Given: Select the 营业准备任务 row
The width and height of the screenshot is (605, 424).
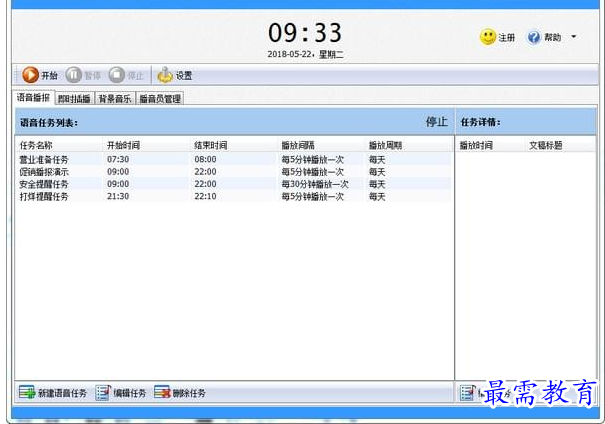Looking at the screenshot, I should click(234, 159).
